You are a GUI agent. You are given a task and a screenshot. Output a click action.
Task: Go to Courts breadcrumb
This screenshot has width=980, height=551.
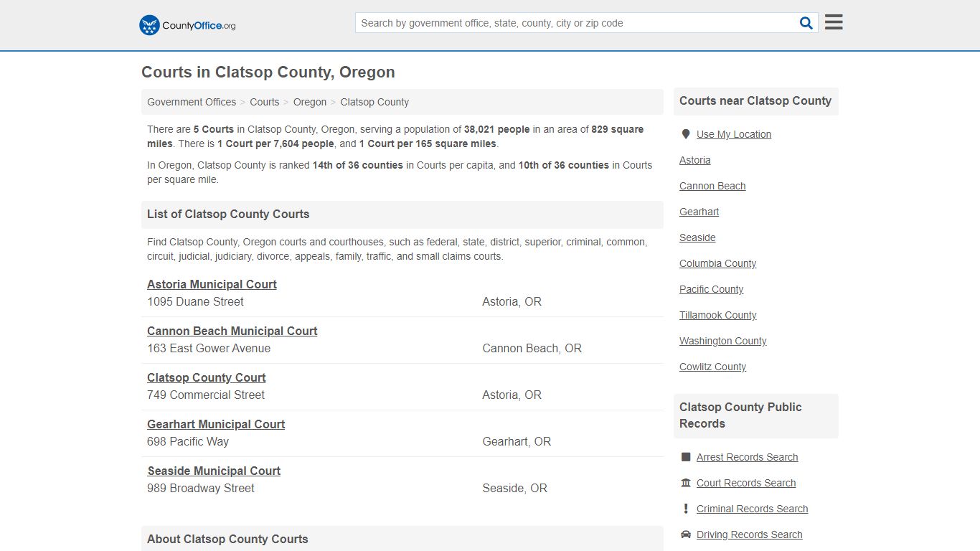[x=265, y=102]
